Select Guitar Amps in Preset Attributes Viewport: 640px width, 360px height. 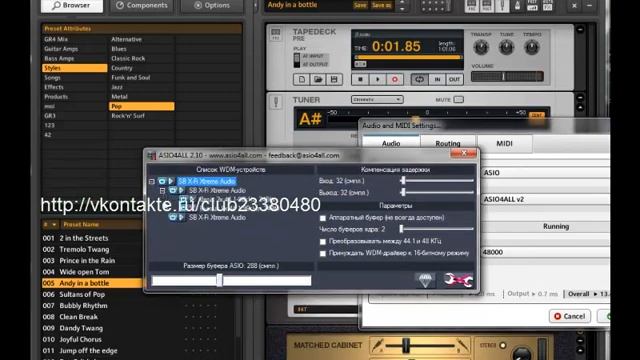tap(61, 49)
